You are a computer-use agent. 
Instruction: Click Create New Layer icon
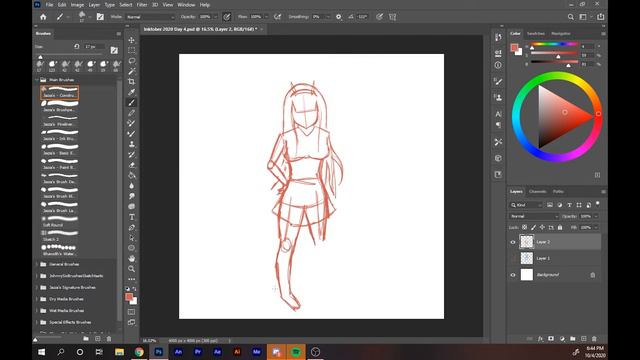click(584, 339)
